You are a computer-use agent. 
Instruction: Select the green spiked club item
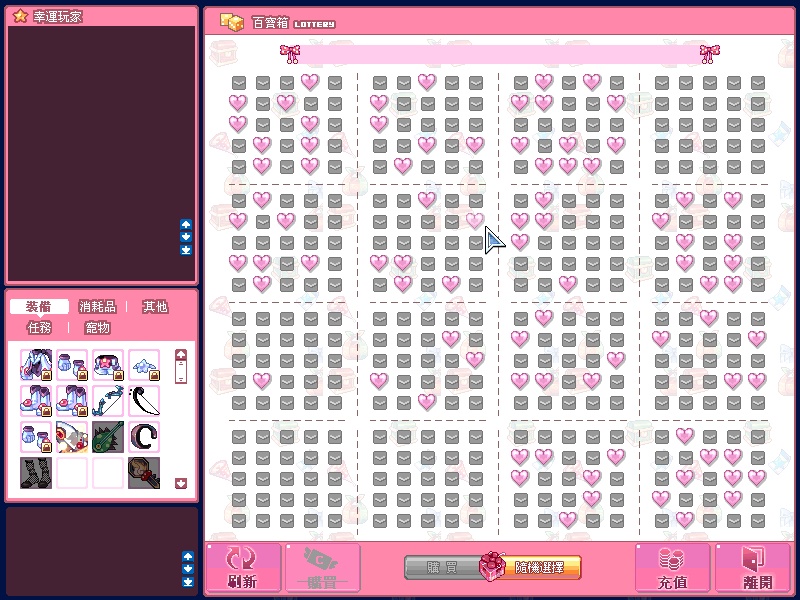tap(108, 437)
